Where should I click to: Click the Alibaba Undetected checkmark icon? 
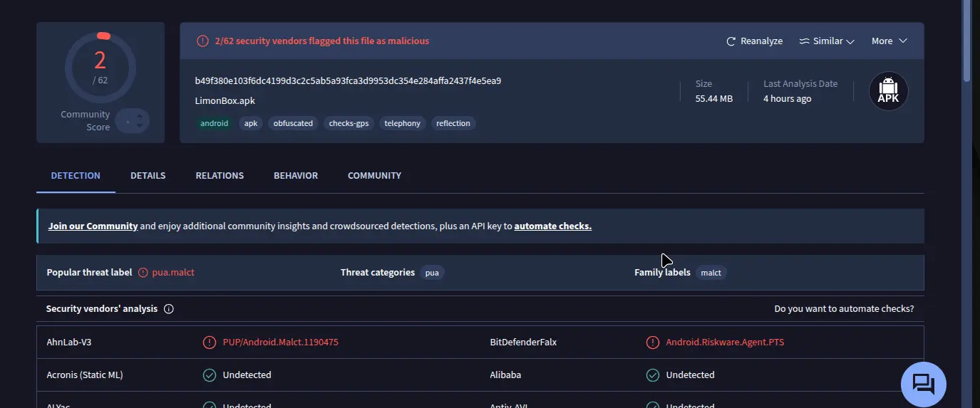click(x=653, y=375)
